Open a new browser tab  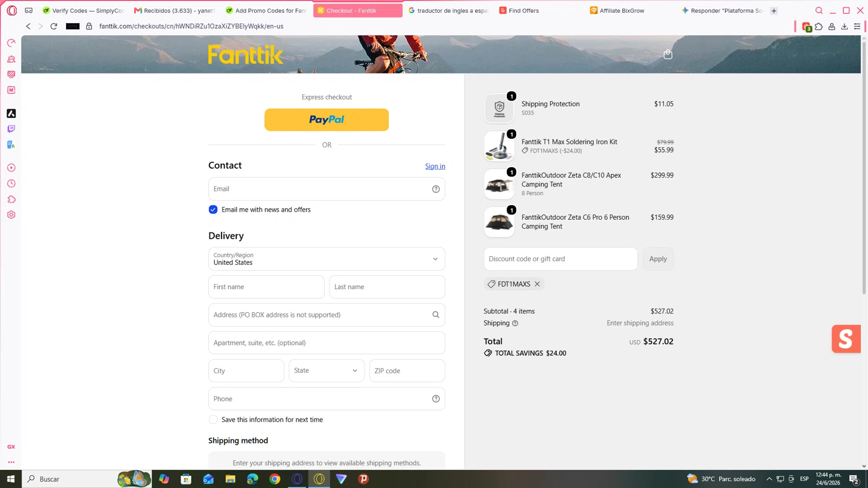[x=774, y=10]
